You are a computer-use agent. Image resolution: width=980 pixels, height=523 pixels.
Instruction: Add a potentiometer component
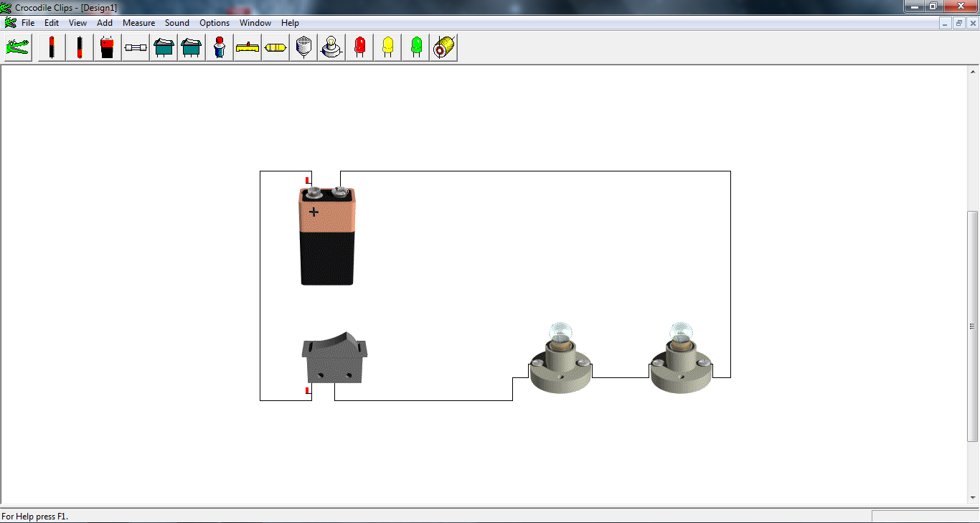[247, 47]
